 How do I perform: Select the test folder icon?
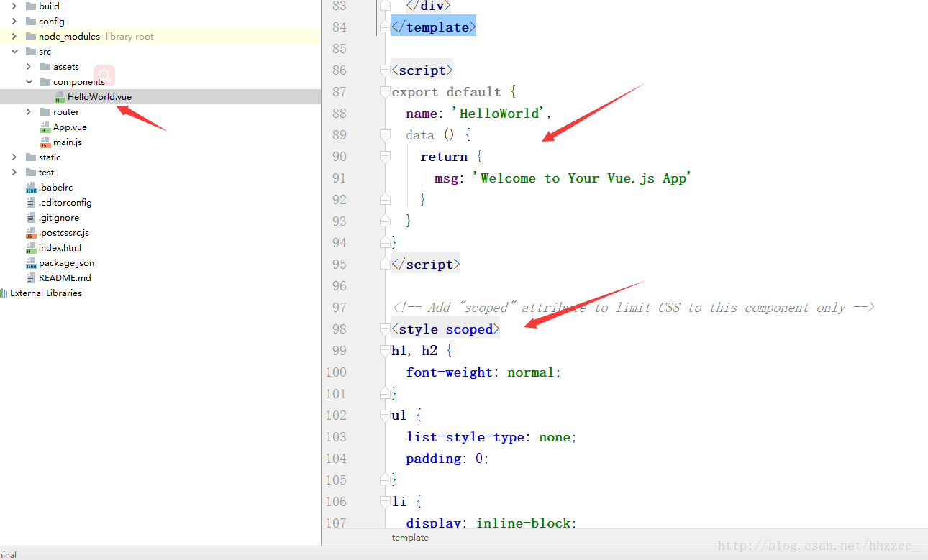click(31, 173)
